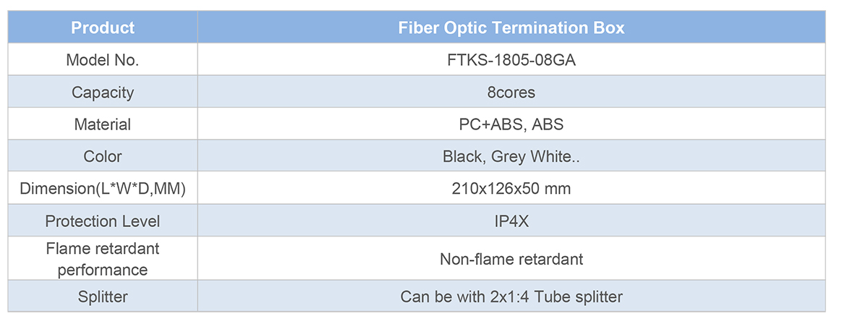
Task: Click the FTKS-1805-08GA model value
Action: [511, 61]
